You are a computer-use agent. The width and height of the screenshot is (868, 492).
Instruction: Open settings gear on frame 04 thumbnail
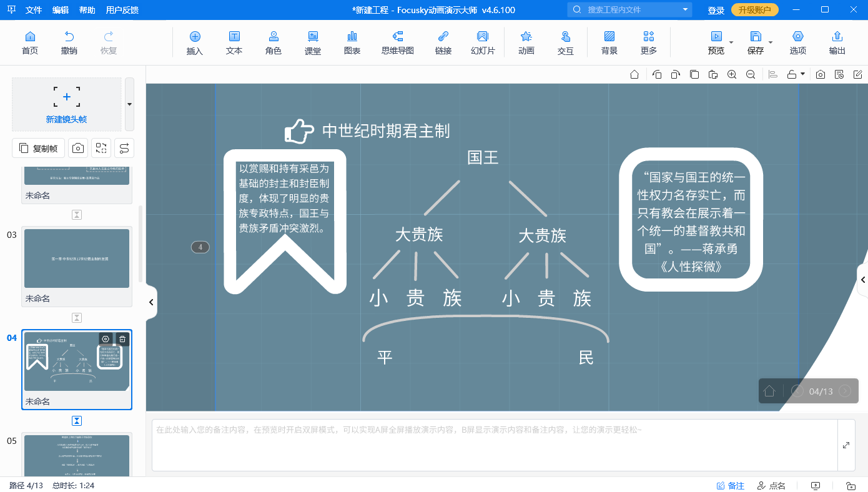(x=106, y=339)
